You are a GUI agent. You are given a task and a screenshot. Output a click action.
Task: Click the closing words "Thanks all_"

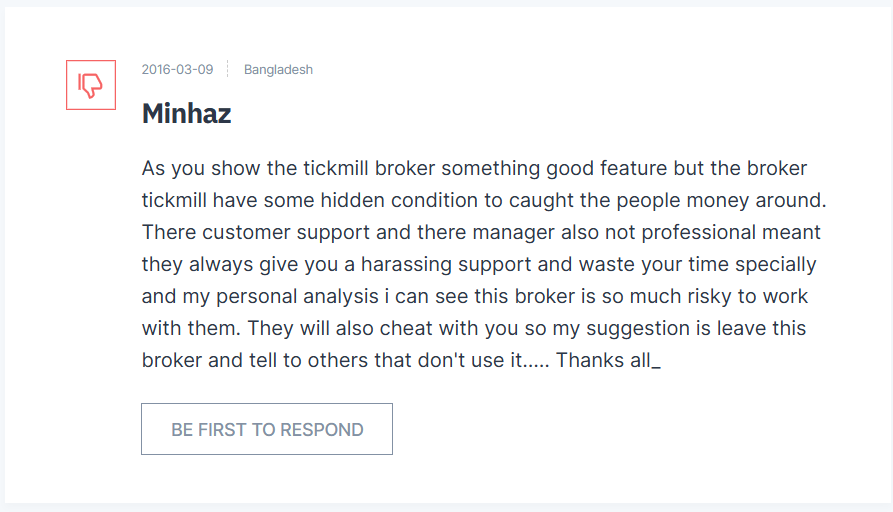(x=608, y=361)
